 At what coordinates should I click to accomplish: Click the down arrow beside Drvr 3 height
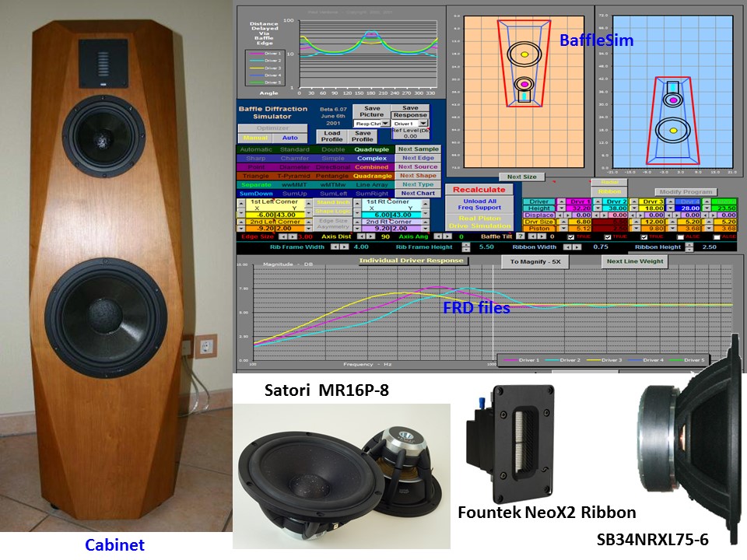(634, 208)
